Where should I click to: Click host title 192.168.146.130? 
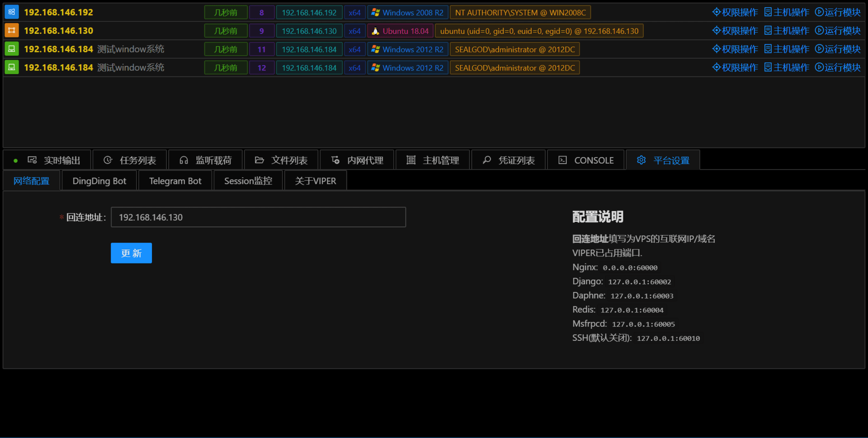[58, 31]
